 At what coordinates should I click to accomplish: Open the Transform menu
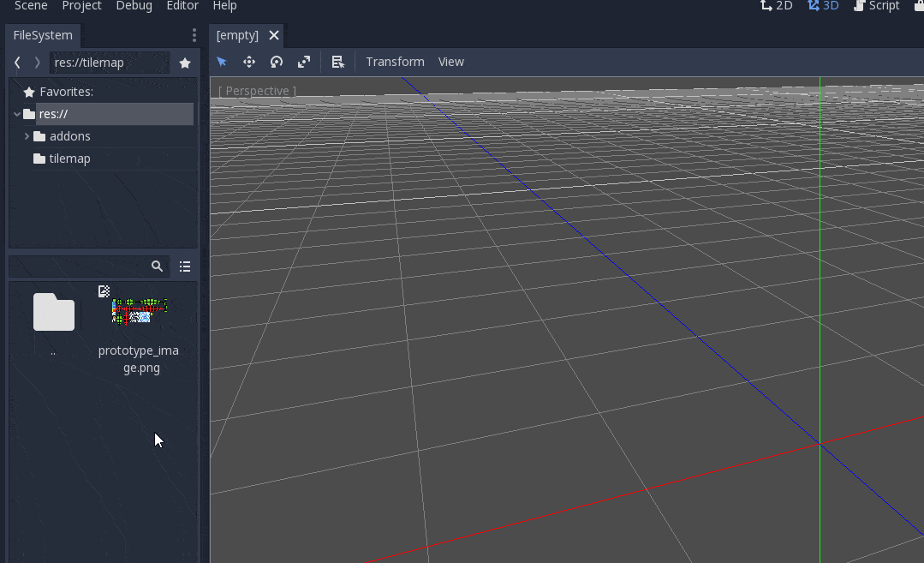pos(395,61)
